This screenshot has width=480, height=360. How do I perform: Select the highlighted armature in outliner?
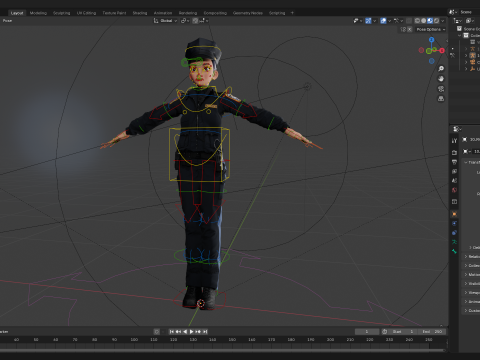point(473,55)
